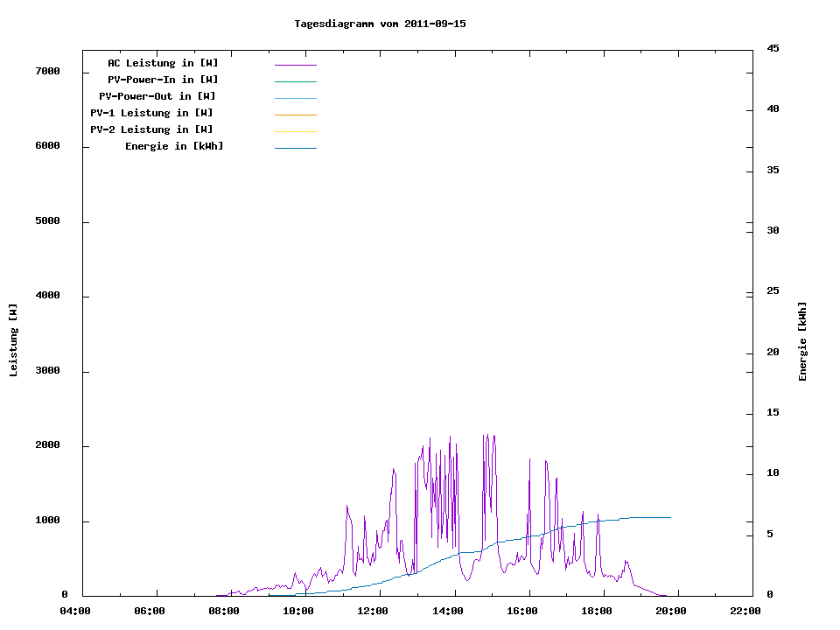Select the AC Leistung legend label

click(x=163, y=63)
